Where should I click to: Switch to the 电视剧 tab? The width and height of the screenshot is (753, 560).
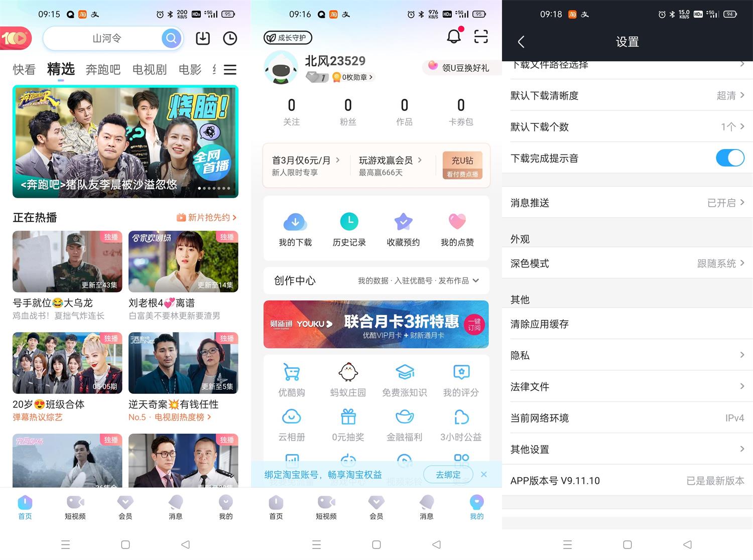click(x=150, y=70)
